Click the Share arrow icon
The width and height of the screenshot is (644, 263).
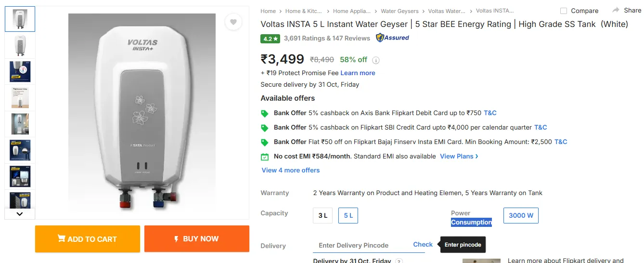(616, 10)
